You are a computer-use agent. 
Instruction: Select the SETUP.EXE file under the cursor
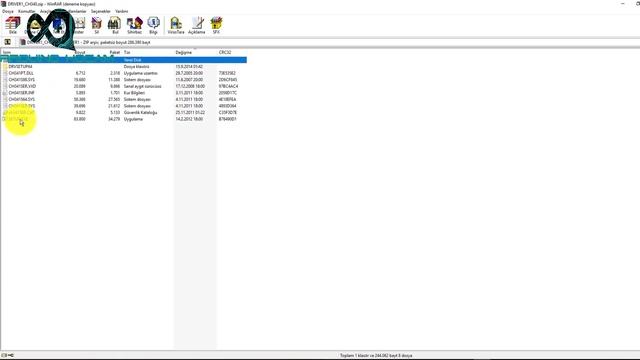pos(18,119)
